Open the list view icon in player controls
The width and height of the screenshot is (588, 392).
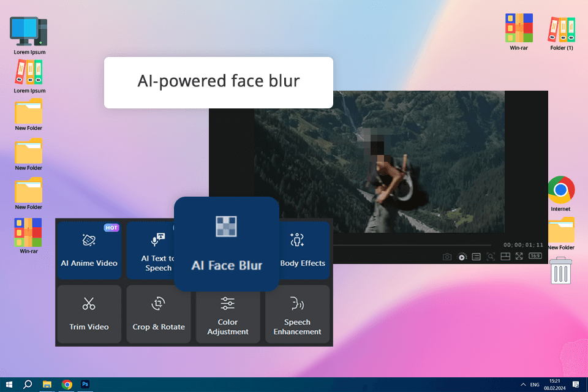(477, 257)
